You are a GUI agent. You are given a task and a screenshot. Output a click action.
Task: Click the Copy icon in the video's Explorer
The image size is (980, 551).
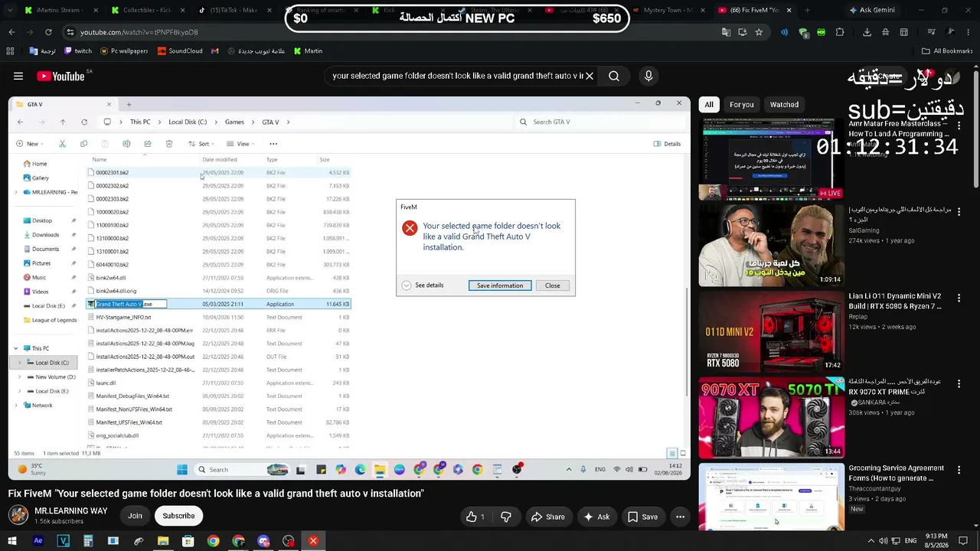[83, 144]
